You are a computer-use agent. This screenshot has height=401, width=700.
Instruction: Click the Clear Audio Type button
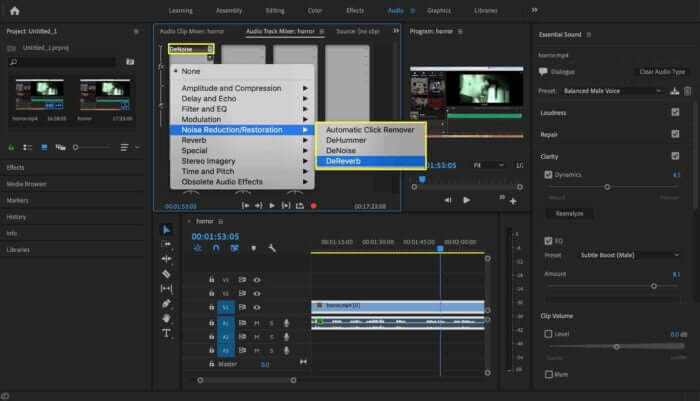(662, 72)
